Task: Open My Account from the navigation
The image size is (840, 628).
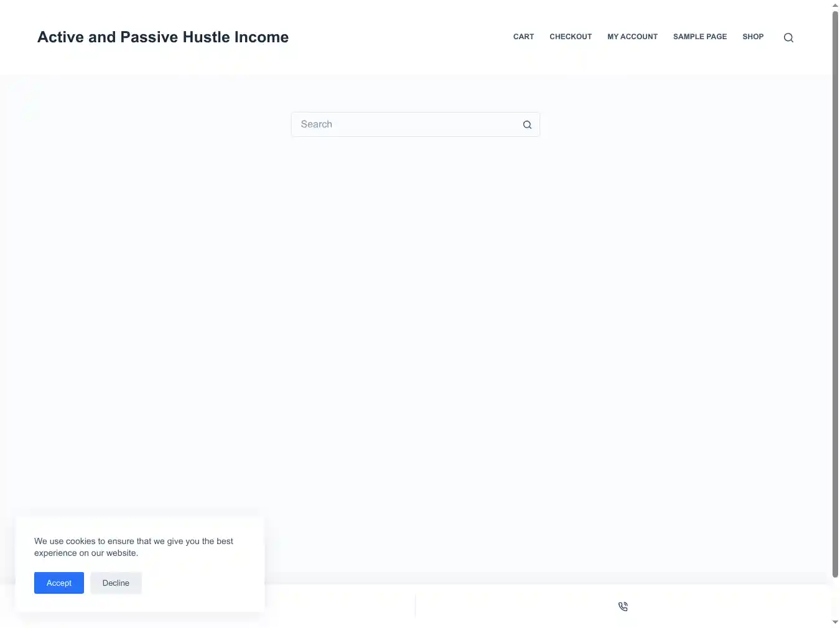Action: [x=632, y=37]
